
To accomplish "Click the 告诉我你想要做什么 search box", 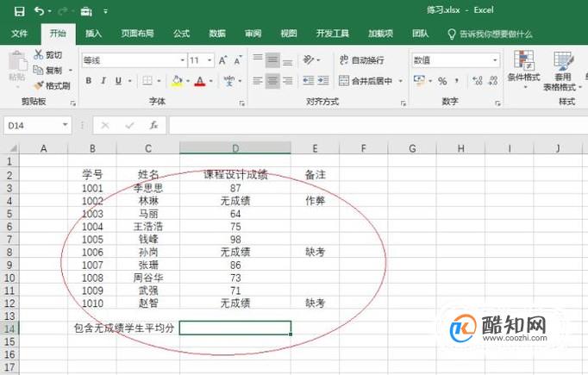I will point(491,34).
